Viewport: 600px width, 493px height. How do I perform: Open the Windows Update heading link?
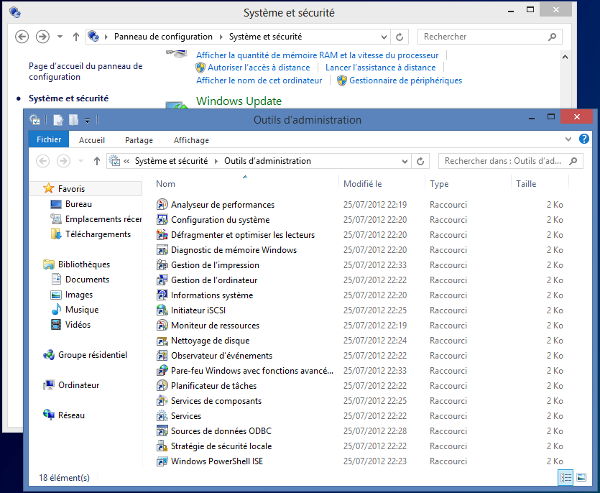point(239,101)
